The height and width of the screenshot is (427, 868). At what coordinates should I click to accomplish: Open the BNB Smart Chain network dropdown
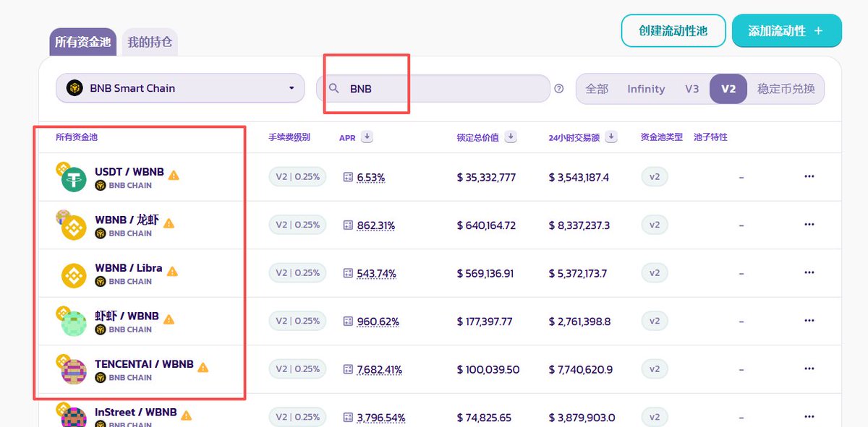(181, 88)
